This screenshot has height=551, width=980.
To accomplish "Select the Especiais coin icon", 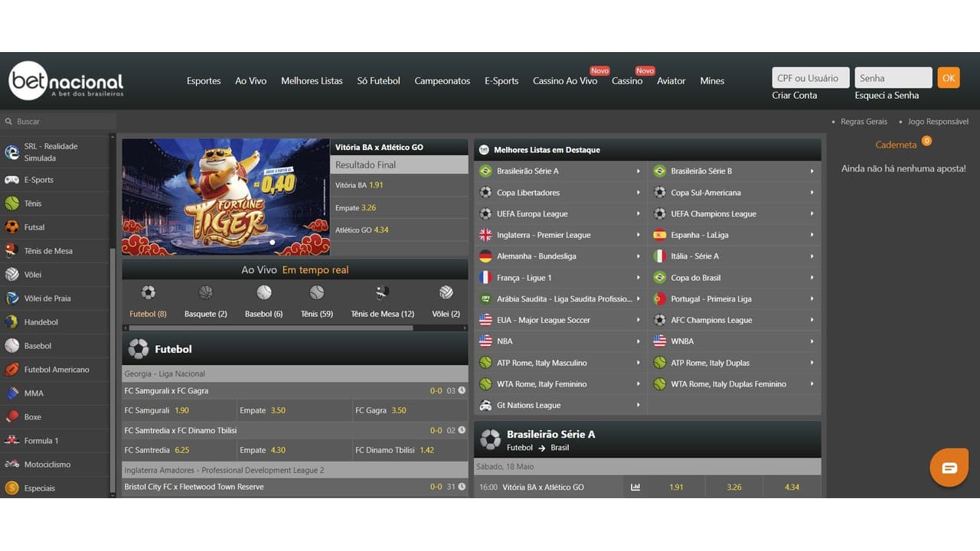I will 12,488.
